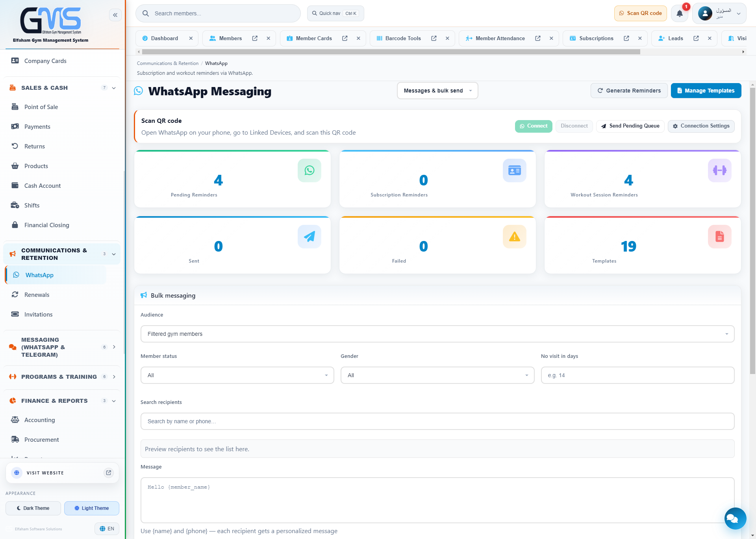Image resolution: width=756 pixels, height=539 pixels.
Task: Open Messages & bulk send dropdown
Action: tap(437, 91)
